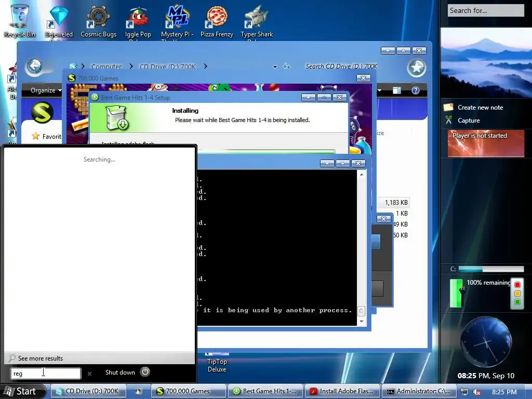The image size is (532, 399).
Task: Click Computer in the address breadcrumb
Action: pos(106,66)
